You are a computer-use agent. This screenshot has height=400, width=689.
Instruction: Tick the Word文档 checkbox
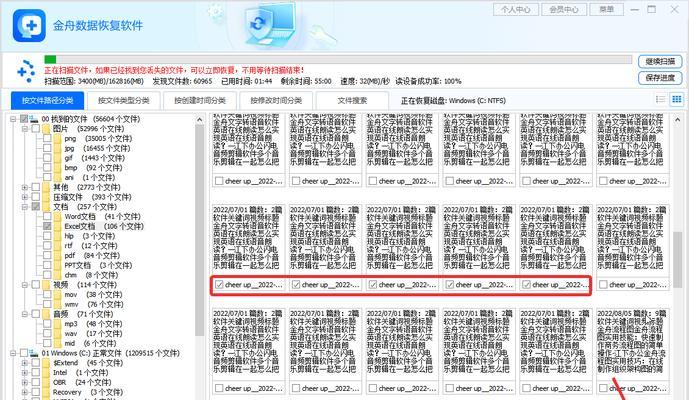click(x=47, y=216)
